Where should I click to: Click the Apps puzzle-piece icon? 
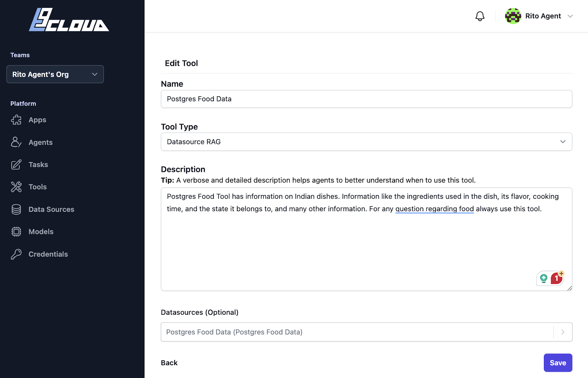click(16, 120)
